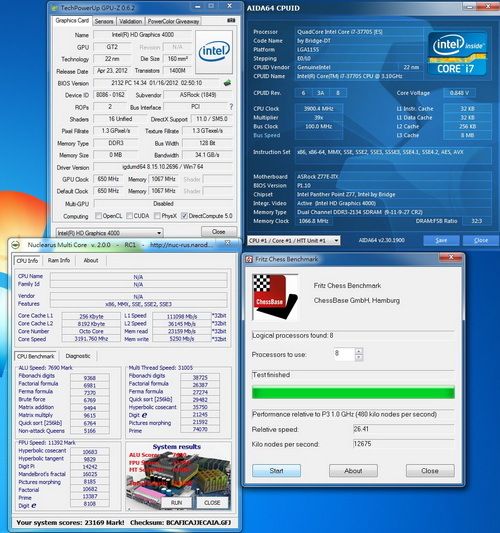Image resolution: width=500 pixels, height=533 pixels.
Task: Click the Prime multi thread score 74070
Action: 200,429
